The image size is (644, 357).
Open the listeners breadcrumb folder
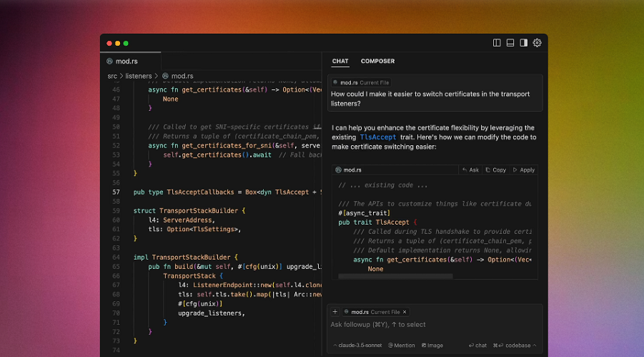point(139,76)
